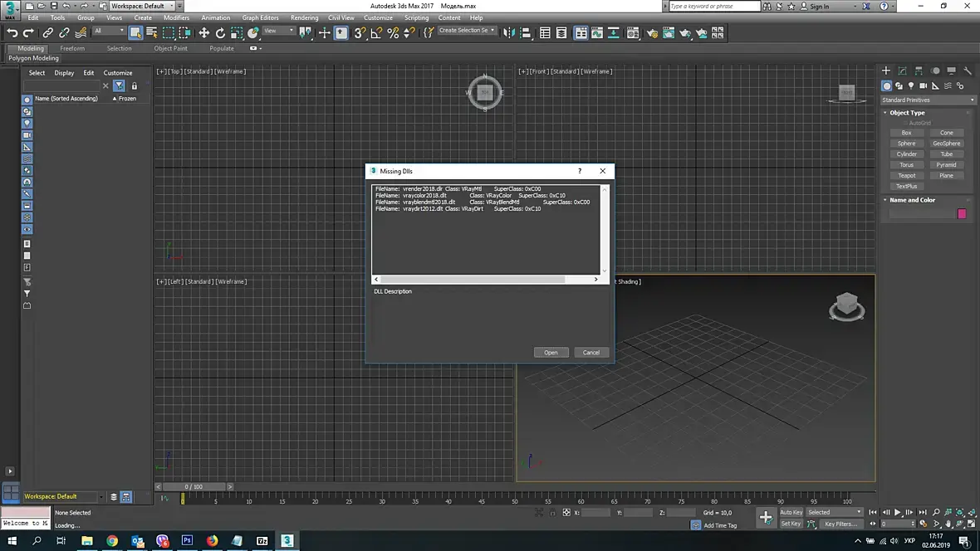Click Open in Missing Dlls dialog
The height and width of the screenshot is (551, 980).
[x=551, y=353]
